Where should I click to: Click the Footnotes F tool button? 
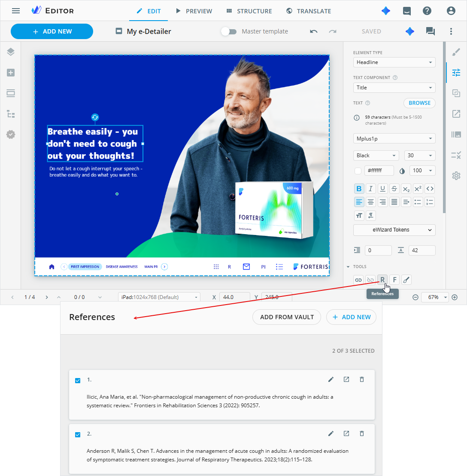394,280
